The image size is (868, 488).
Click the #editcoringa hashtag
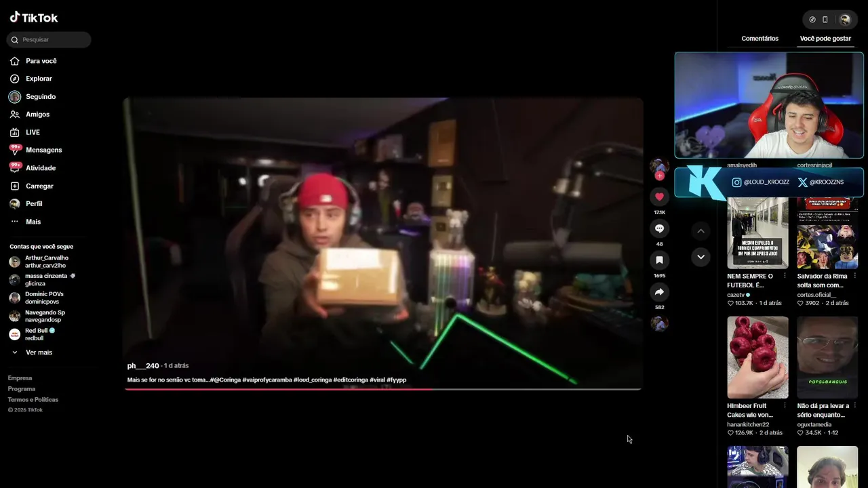coord(351,380)
